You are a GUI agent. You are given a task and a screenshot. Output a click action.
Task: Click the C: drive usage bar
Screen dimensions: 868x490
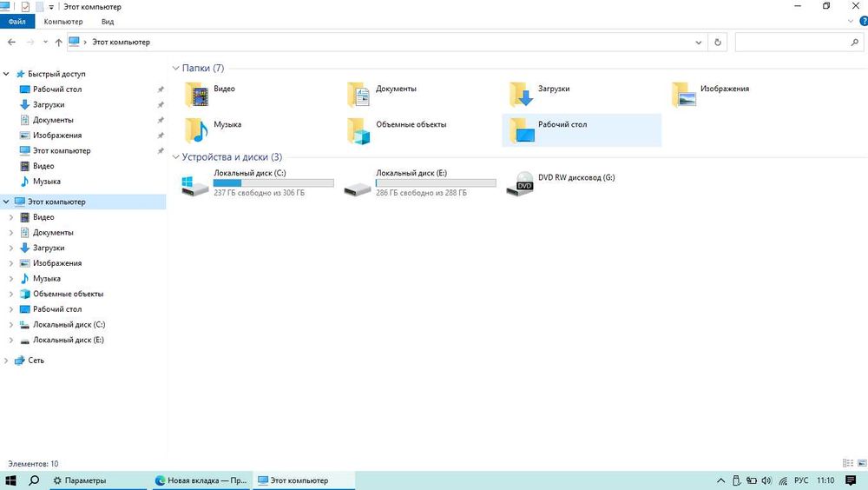click(273, 183)
